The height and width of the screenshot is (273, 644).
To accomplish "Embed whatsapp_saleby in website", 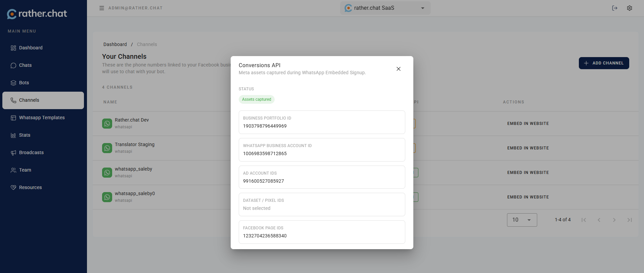I will click(528, 173).
